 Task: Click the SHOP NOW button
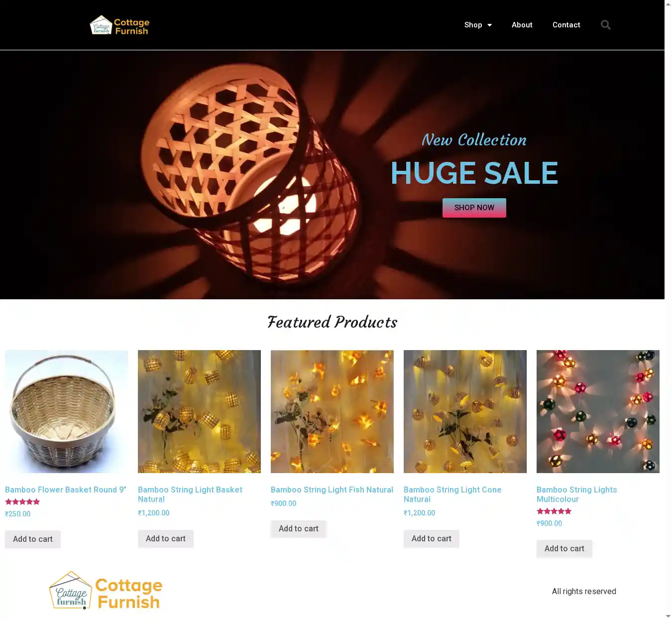click(474, 208)
